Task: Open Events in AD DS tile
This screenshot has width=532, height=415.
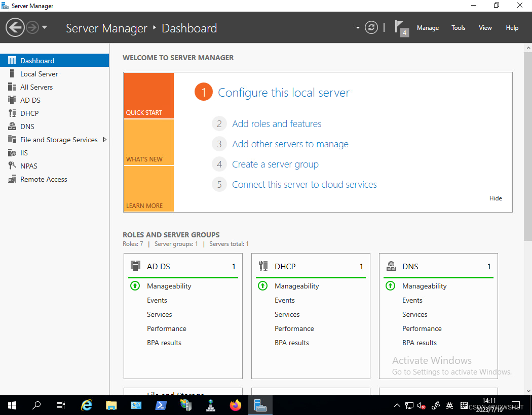Action: 157,300
